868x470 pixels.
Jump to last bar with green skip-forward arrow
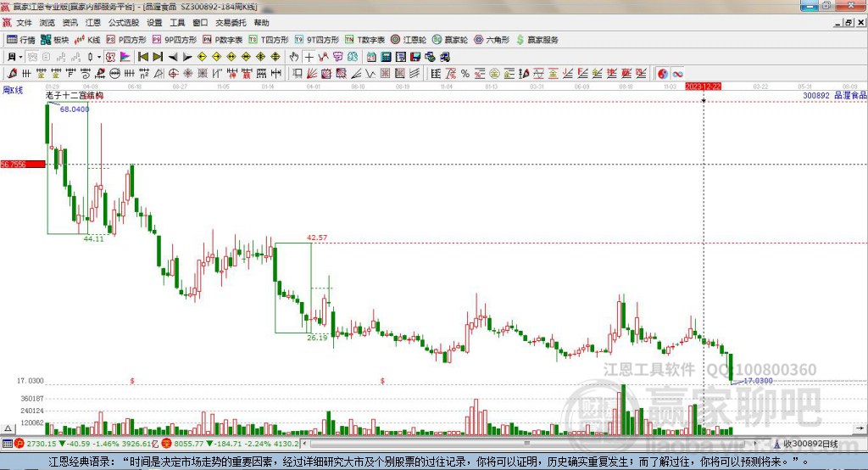158,57
